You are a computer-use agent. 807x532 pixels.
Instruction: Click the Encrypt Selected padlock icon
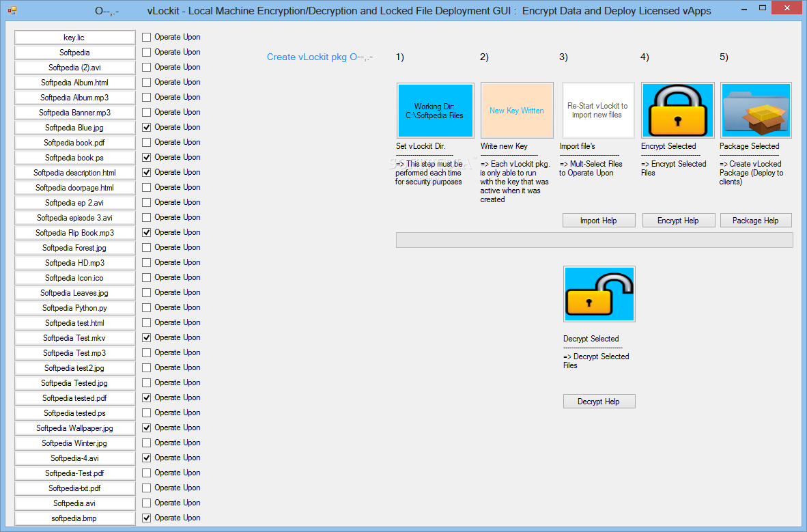click(x=677, y=110)
